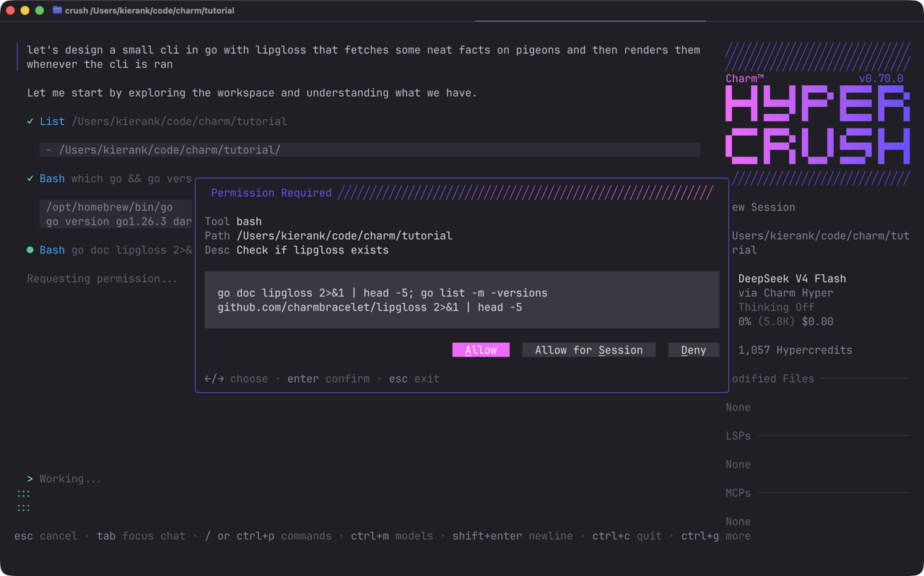The width and height of the screenshot is (924, 576).
Task: Click '- /Users/kierank/code/charm/tutorial/' output row
Action: click(370, 150)
